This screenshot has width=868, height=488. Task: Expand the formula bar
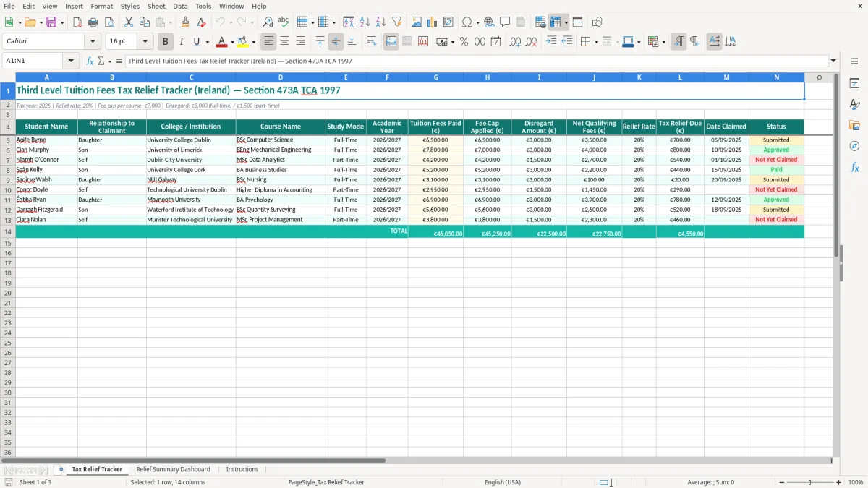833,61
